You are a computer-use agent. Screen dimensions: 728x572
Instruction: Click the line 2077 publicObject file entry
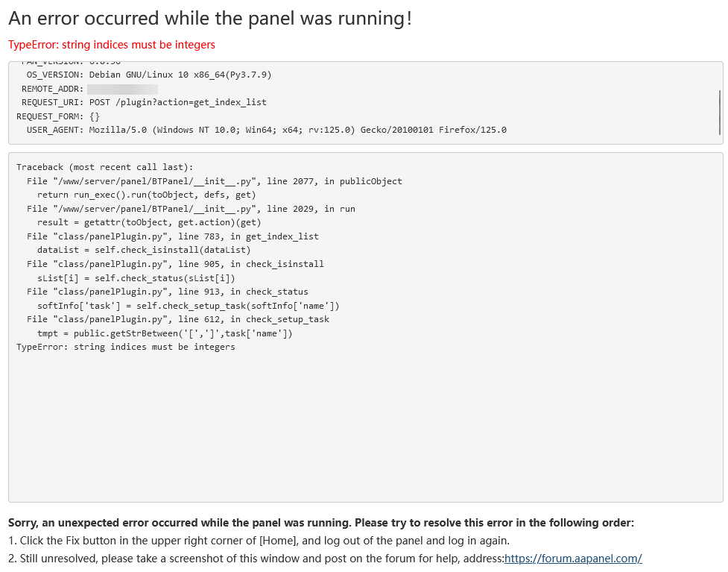pos(214,181)
